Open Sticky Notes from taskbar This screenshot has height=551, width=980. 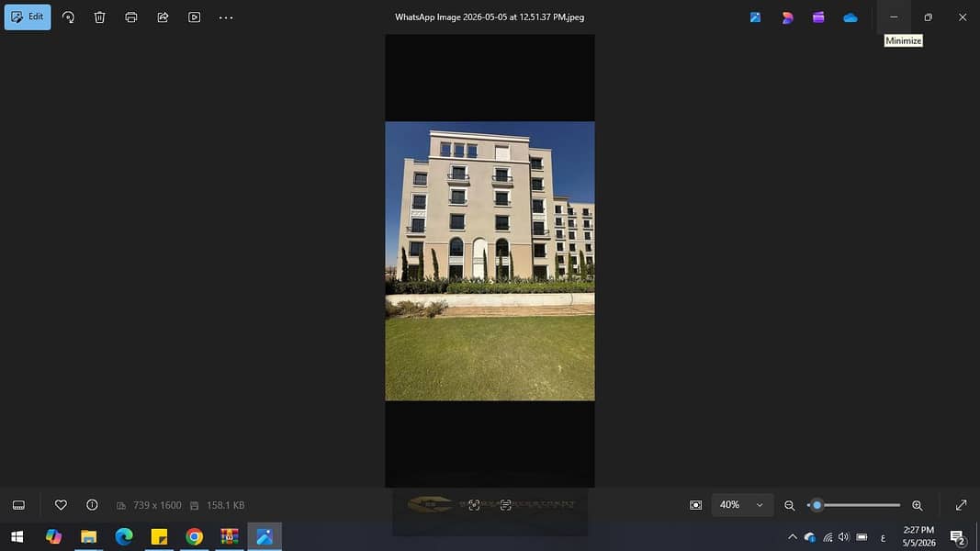pyautogui.click(x=160, y=536)
